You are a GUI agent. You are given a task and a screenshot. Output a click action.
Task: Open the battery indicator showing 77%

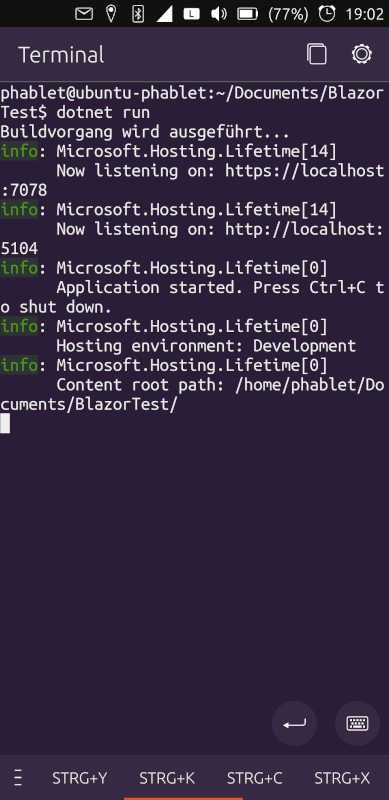[x=273, y=14]
